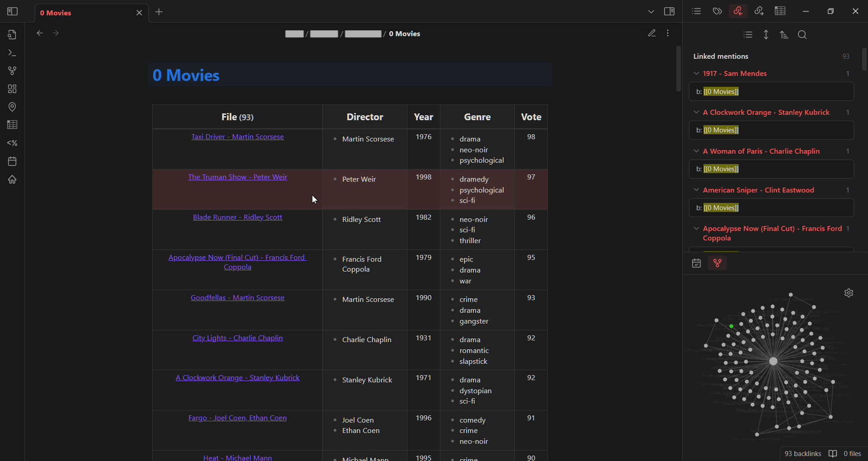
Task: Open the tab list dropdown arrow
Action: (x=651, y=12)
